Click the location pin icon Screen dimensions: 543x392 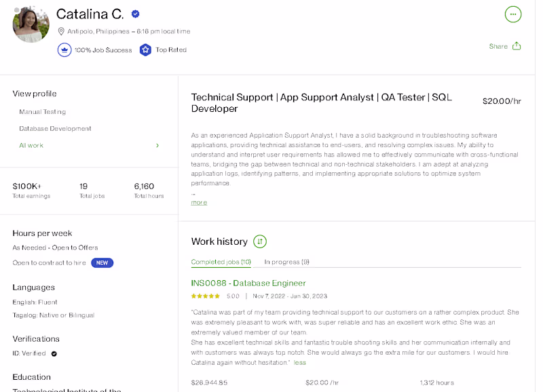pos(61,31)
